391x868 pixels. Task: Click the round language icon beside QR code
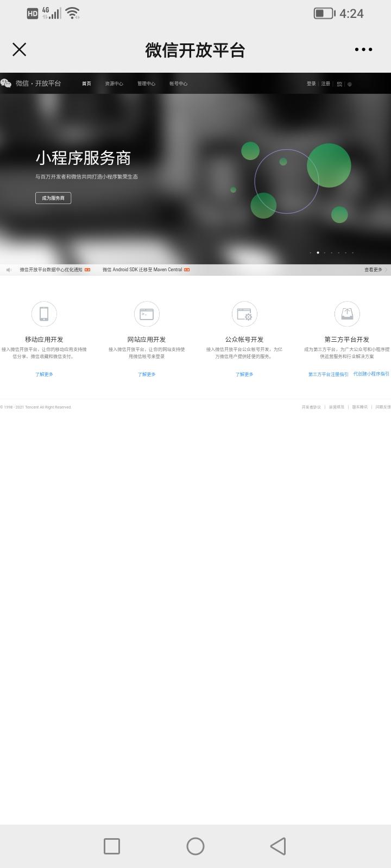point(350,84)
